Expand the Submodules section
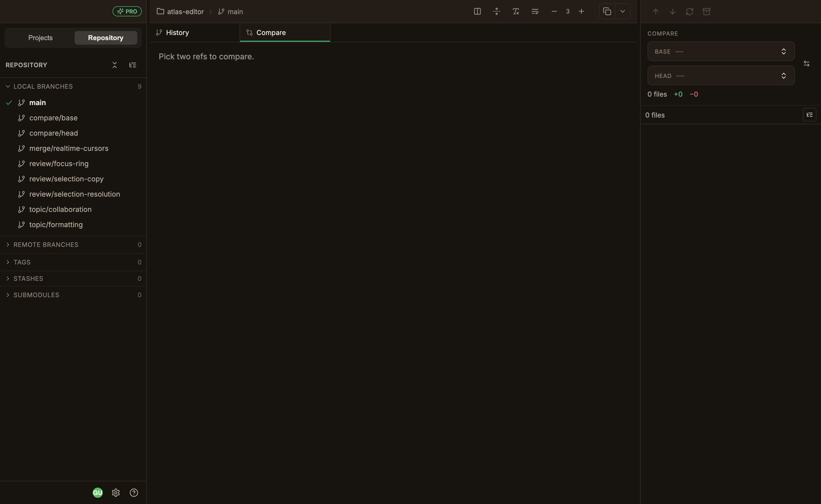 [x=73, y=295]
